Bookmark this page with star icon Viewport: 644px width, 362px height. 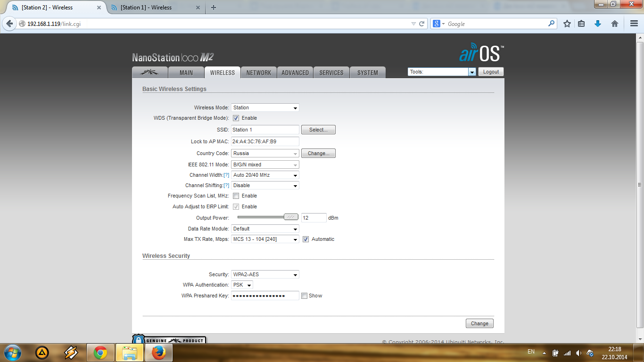pos(567,24)
